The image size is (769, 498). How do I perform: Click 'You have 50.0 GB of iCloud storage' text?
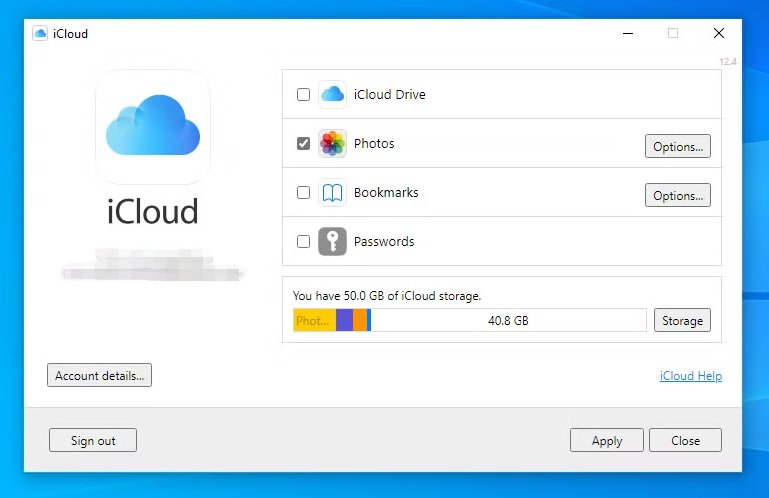point(387,296)
